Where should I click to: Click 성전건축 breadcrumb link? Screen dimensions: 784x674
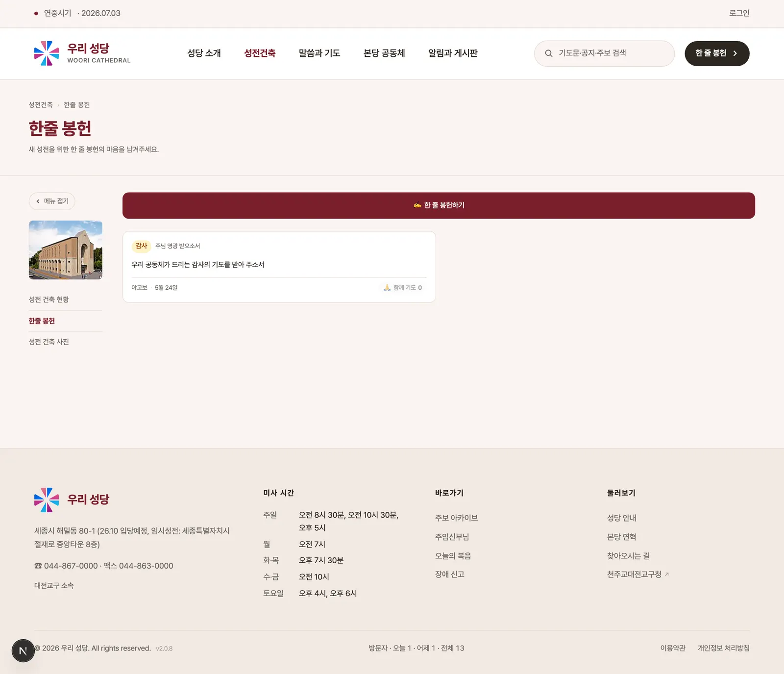[41, 105]
